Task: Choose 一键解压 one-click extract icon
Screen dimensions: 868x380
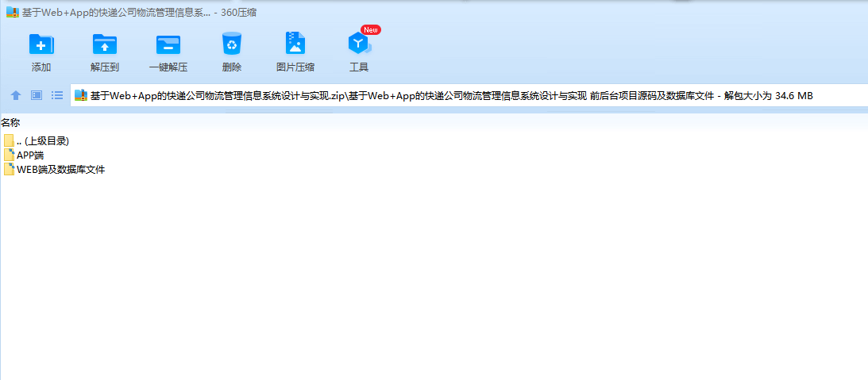Action: (168, 44)
